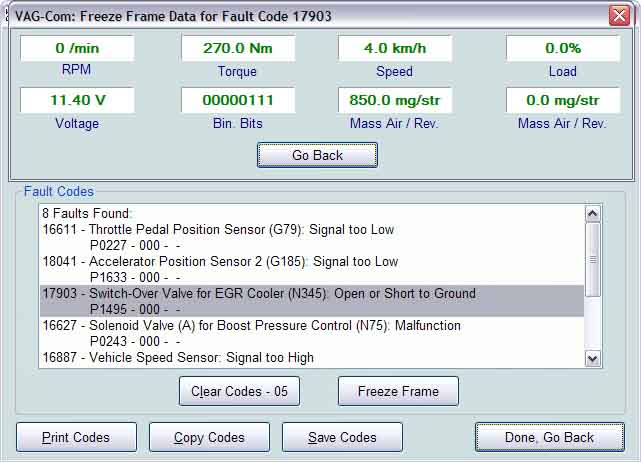641x462 pixels.
Task: Select the 00000111 Bin. Bits field
Action: coord(238,100)
